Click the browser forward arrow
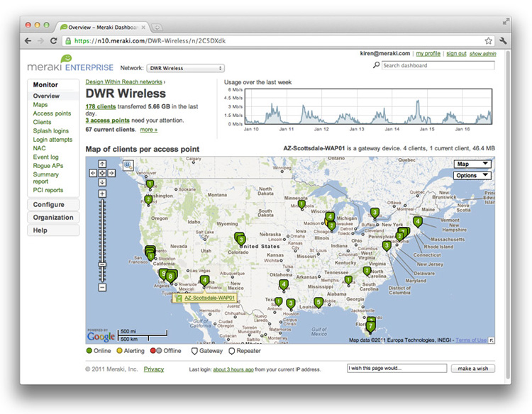 tap(40, 41)
